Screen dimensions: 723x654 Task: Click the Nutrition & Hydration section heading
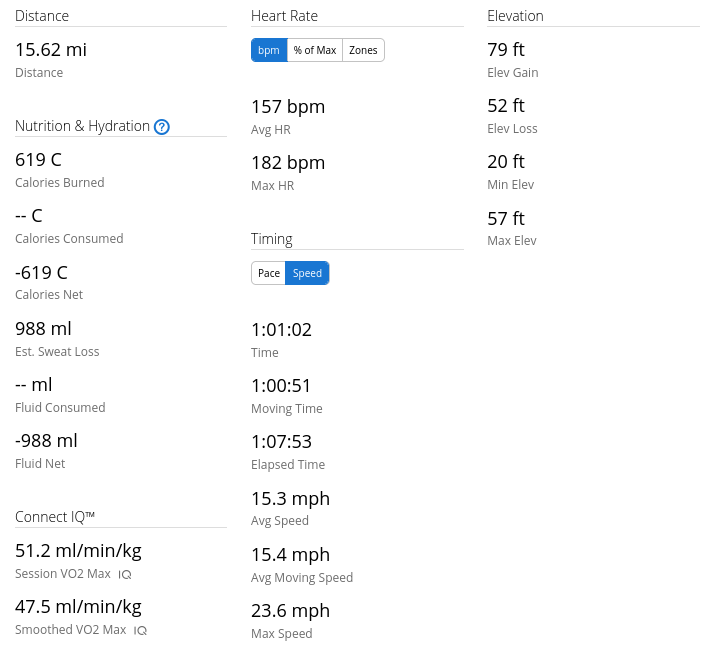coord(83,126)
